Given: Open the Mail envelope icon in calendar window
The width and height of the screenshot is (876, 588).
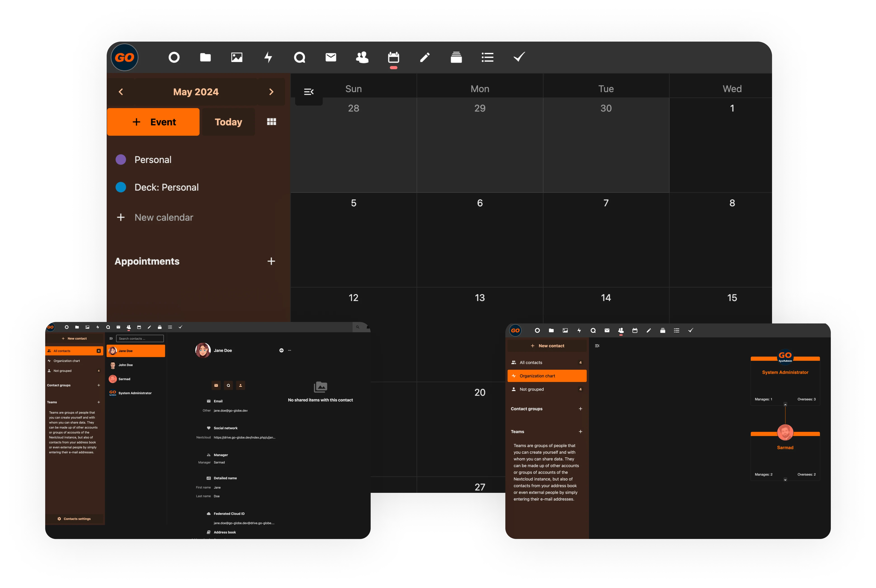Looking at the screenshot, I should pyautogui.click(x=331, y=57).
